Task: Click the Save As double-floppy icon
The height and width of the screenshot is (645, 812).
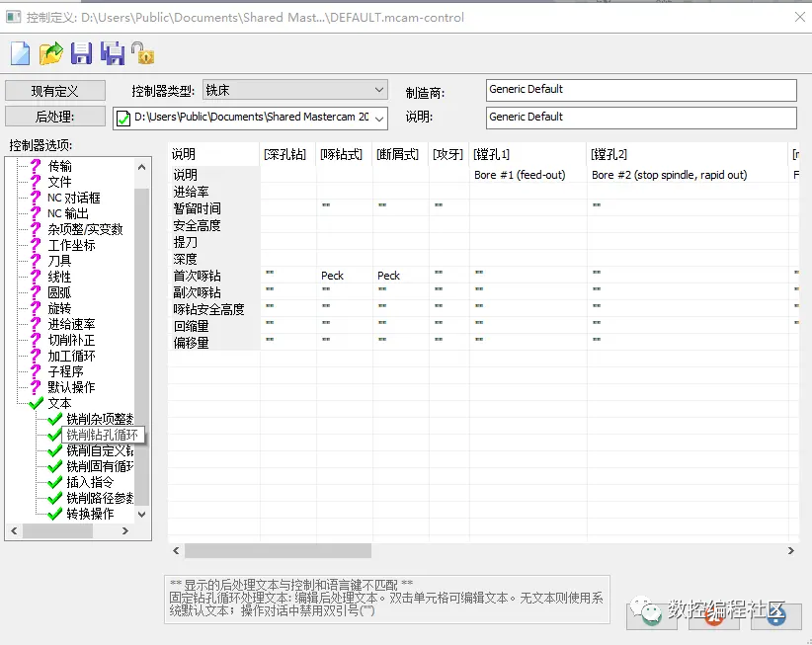Action: point(113,53)
